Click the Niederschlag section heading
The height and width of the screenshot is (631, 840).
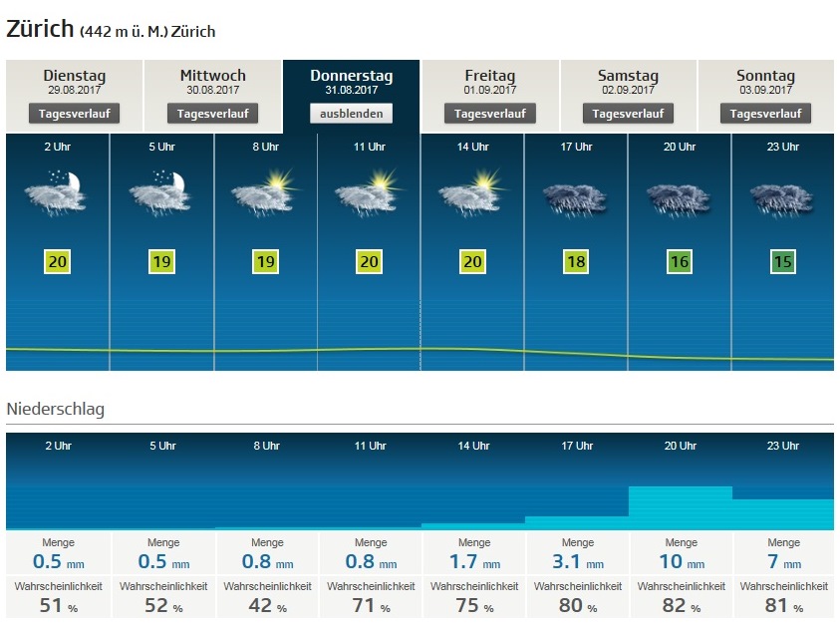tap(56, 409)
